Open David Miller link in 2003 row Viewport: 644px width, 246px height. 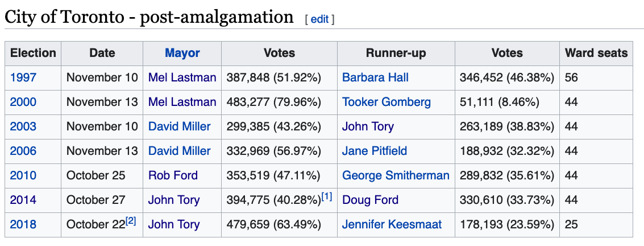179,126
